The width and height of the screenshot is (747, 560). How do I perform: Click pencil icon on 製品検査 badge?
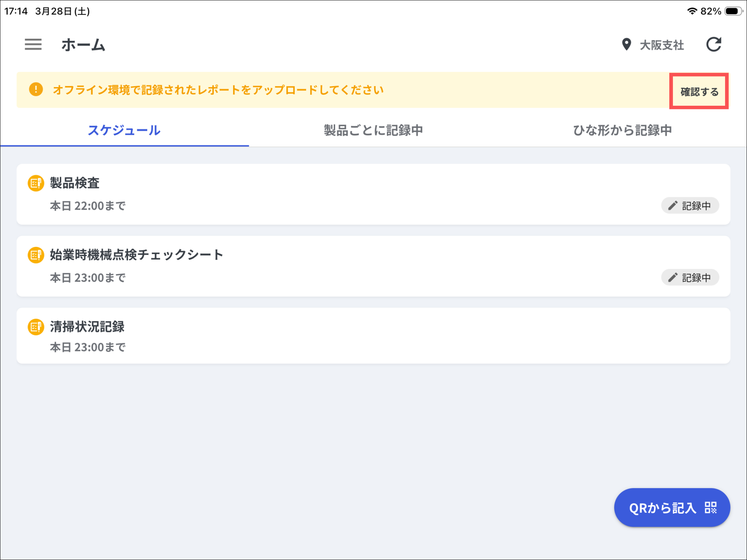673,206
